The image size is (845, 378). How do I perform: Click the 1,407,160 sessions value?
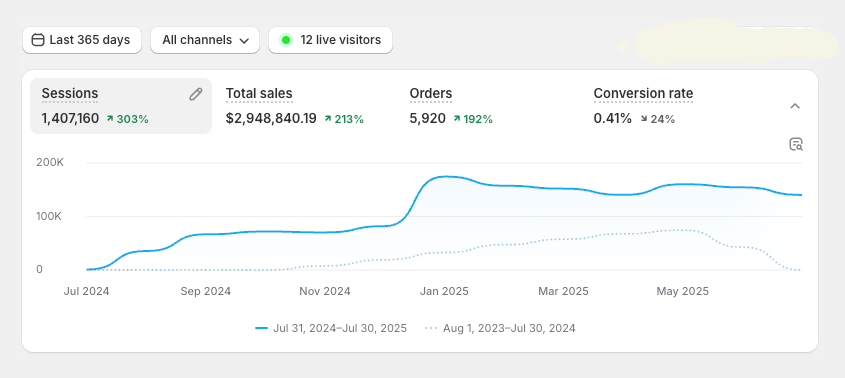point(71,119)
